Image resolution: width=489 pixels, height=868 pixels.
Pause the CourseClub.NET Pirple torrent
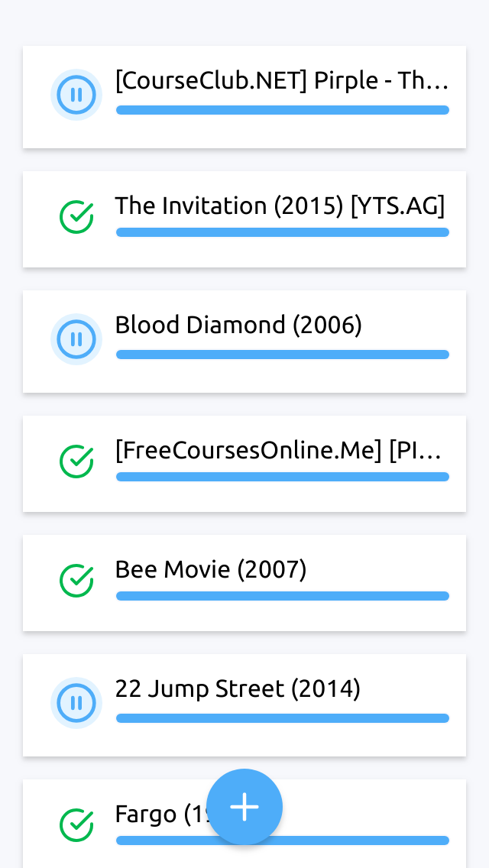click(x=76, y=95)
